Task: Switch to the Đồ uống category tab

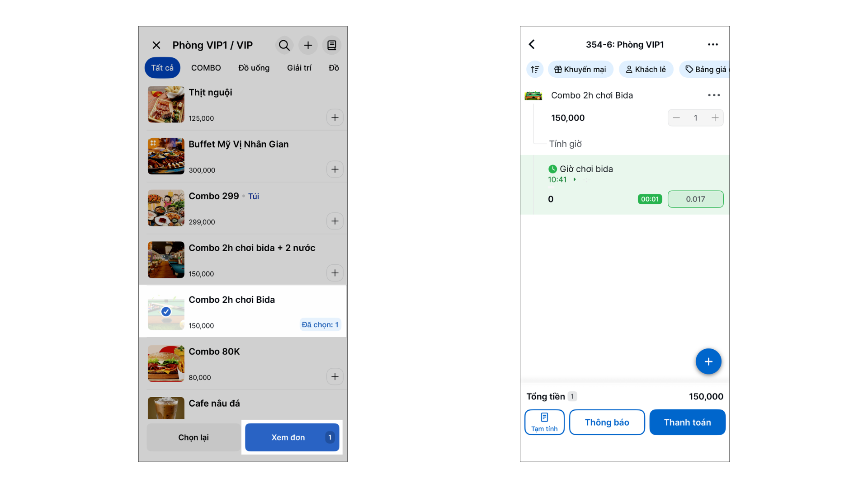Action: pos(254,68)
